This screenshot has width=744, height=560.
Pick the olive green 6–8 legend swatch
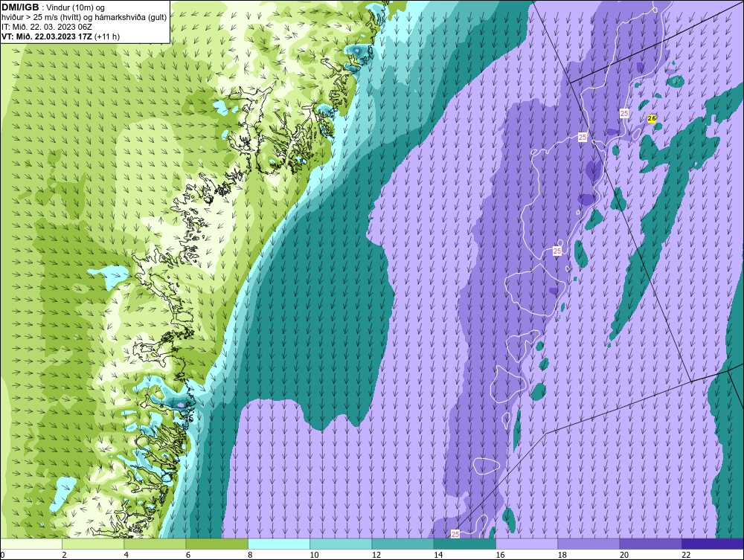(217, 544)
